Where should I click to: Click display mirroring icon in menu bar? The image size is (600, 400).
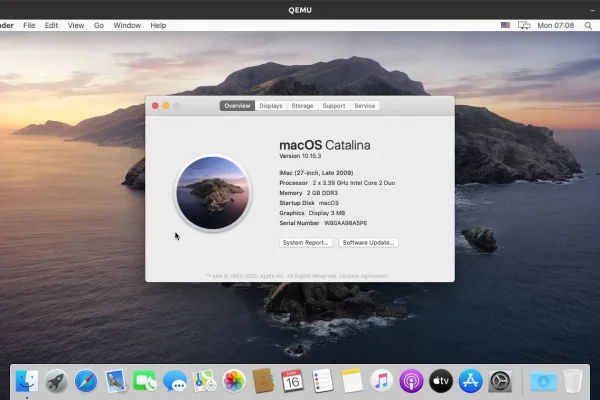524,25
